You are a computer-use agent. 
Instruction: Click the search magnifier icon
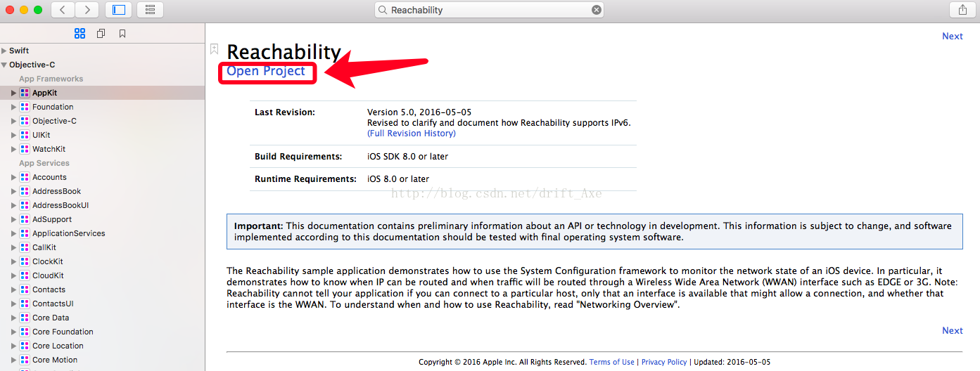click(x=383, y=10)
